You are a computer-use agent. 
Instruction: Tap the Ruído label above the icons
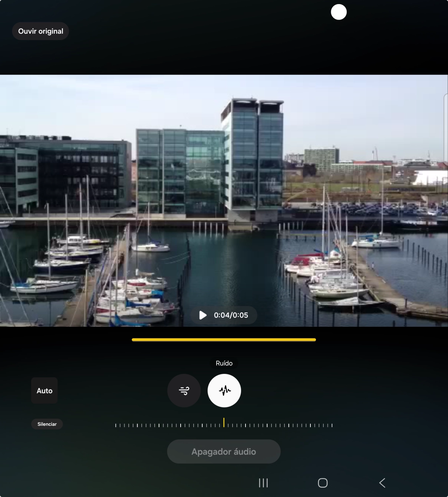(x=224, y=363)
